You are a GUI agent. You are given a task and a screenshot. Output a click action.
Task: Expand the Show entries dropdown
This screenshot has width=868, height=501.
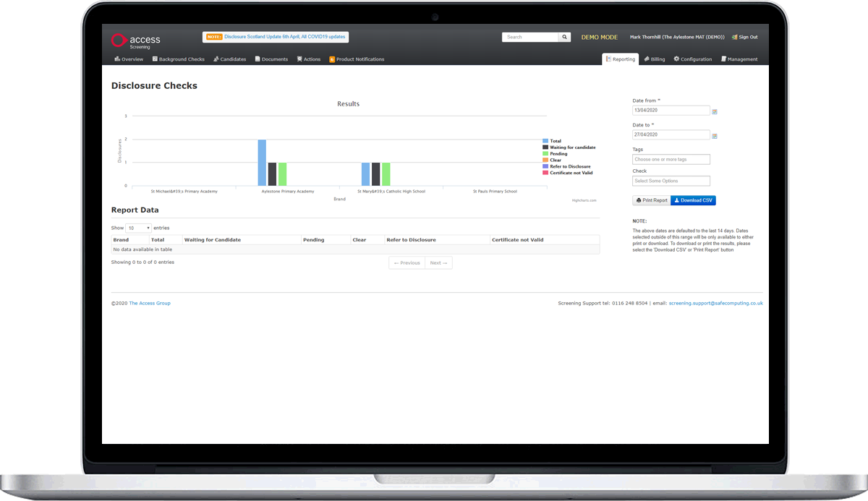pyautogui.click(x=139, y=228)
